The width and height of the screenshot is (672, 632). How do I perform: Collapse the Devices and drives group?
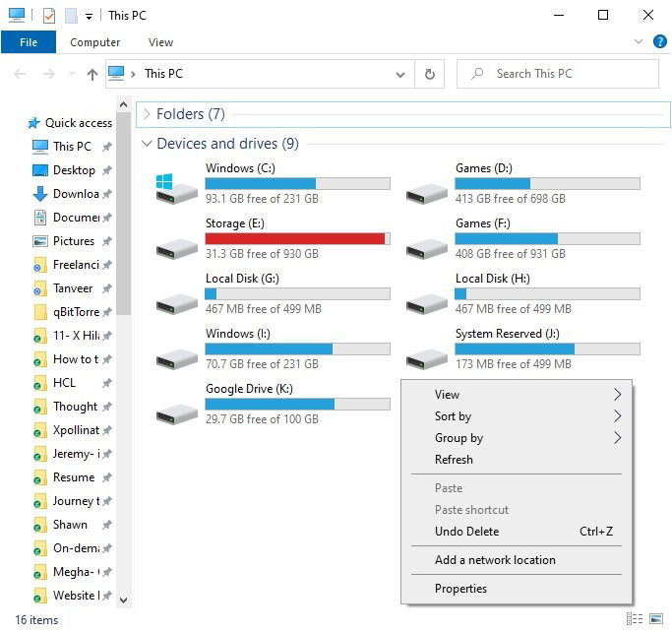pos(147,144)
